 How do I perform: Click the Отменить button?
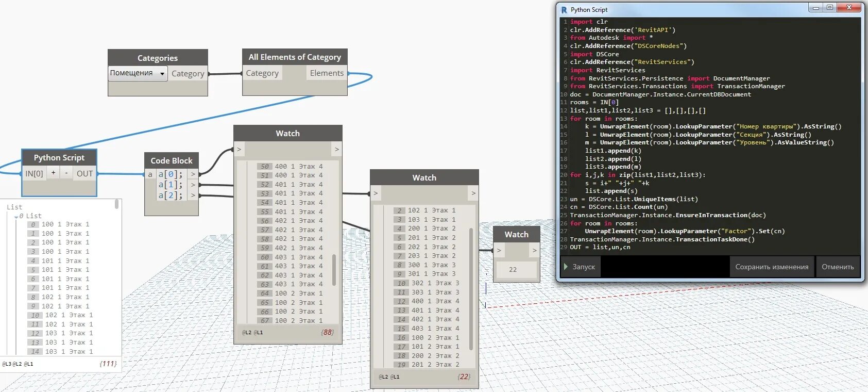coord(838,267)
